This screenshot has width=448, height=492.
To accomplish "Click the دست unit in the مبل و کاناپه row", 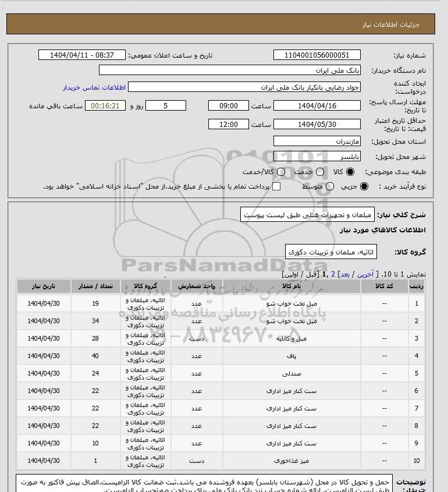I will tap(197, 338).
